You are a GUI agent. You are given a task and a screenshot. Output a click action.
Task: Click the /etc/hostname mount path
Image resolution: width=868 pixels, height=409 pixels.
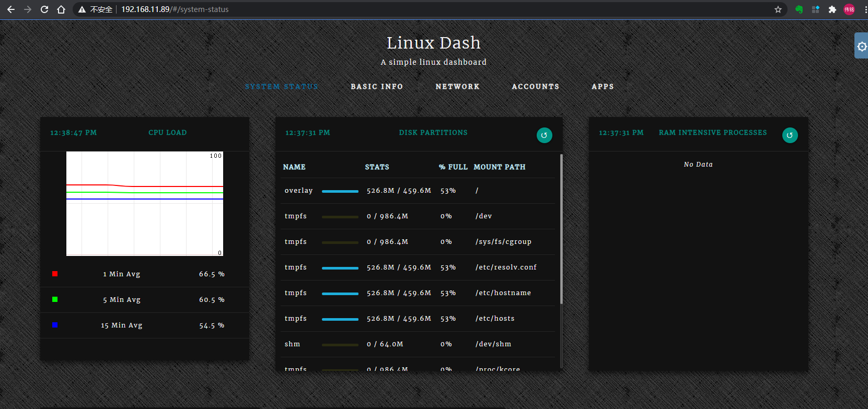point(503,293)
